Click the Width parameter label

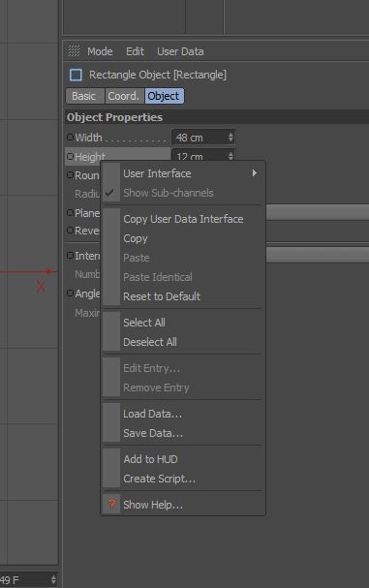[88, 138]
